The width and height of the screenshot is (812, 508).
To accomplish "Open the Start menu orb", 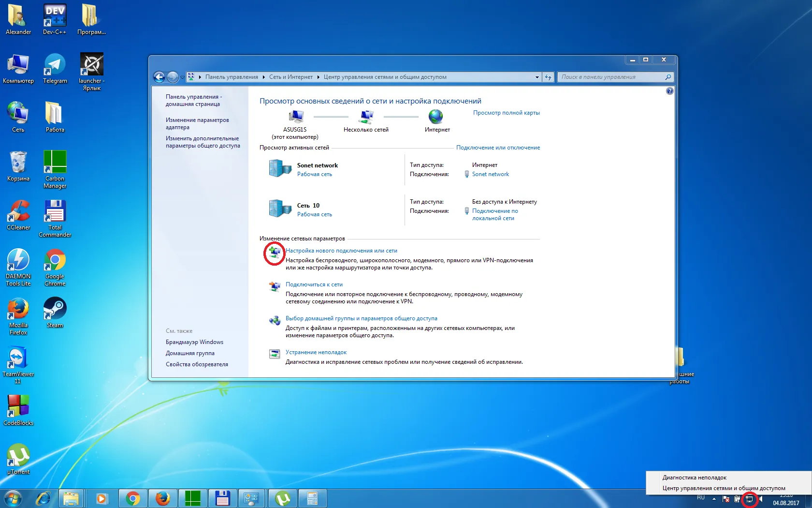I will tap(13, 498).
